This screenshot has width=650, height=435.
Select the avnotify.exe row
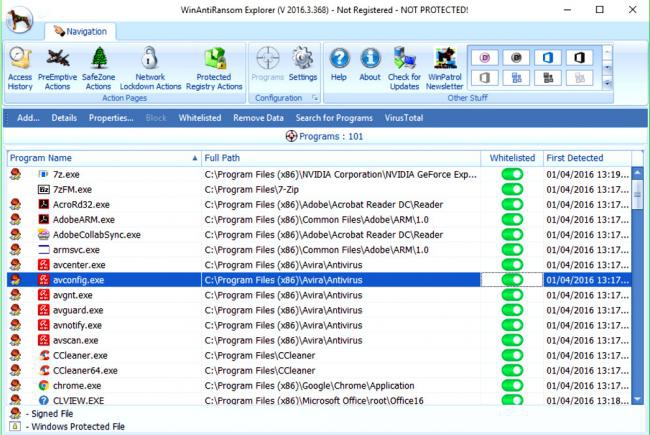pyautogui.click(x=319, y=325)
